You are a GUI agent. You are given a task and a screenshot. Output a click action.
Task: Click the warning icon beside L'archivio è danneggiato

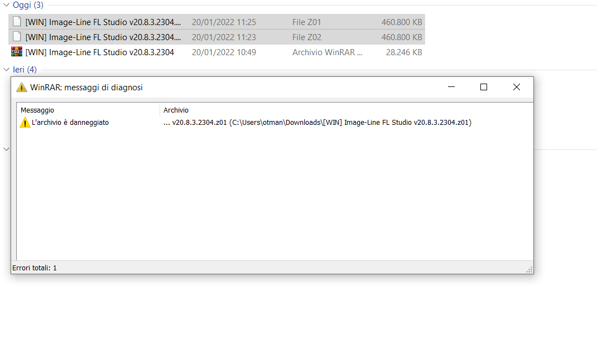tap(25, 123)
